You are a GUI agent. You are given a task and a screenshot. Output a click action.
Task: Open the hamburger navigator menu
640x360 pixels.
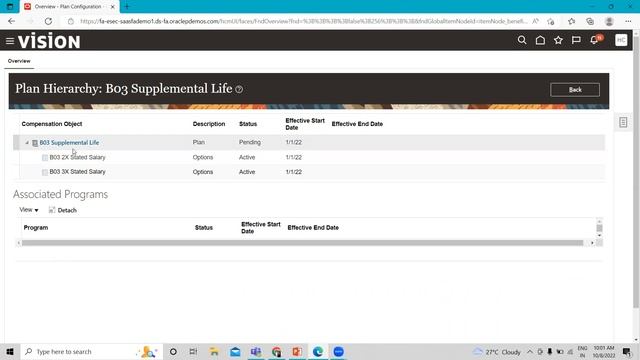(10, 41)
